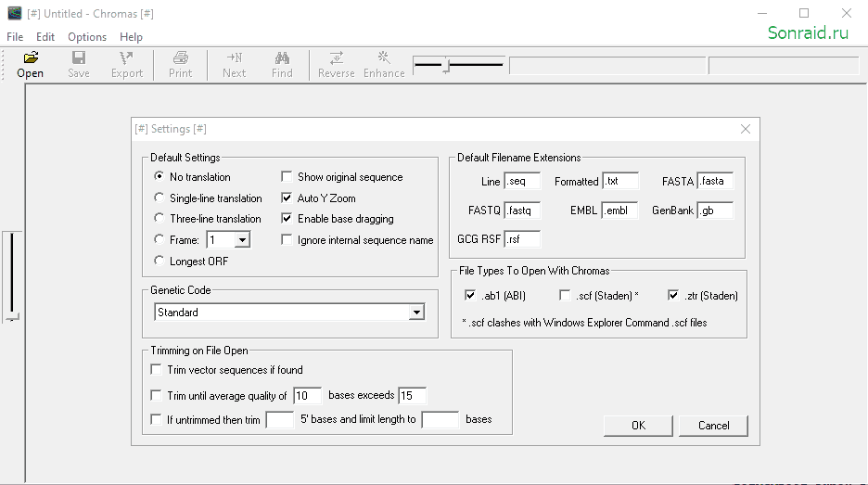This screenshot has width=868, height=485.
Task: Click the average quality field showing 10
Action: 307,395
